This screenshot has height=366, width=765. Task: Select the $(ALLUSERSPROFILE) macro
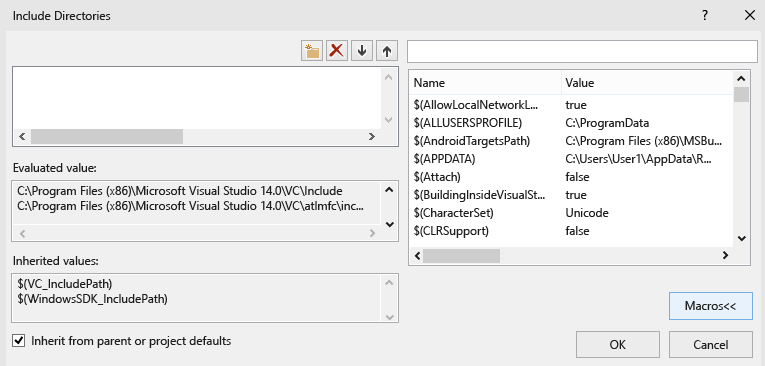571,123
